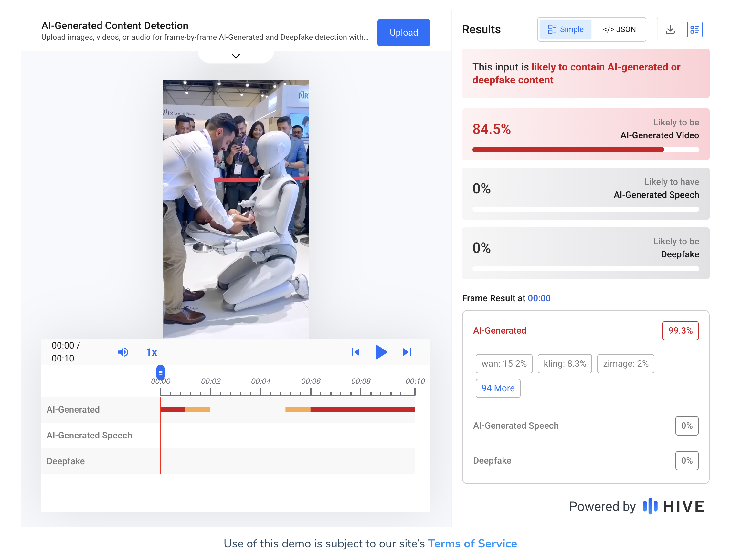Switch to JSON results view

click(x=619, y=29)
